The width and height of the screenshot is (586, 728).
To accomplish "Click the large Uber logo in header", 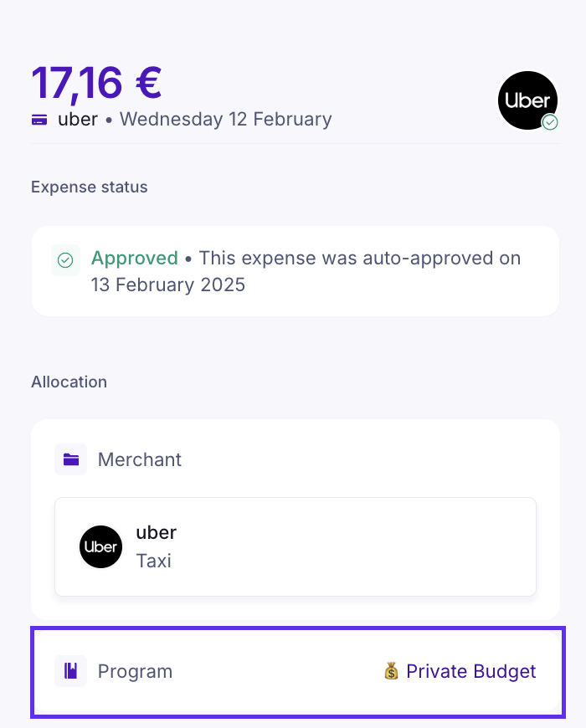I will click(527, 100).
